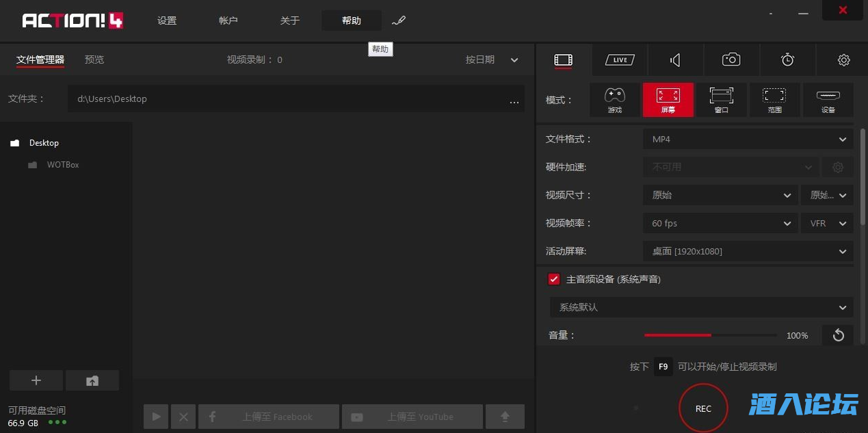Image resolution: width=868 pixels, height=433 pixels.
Task: Click the add folder plus button
Action: tap(36, 381)
